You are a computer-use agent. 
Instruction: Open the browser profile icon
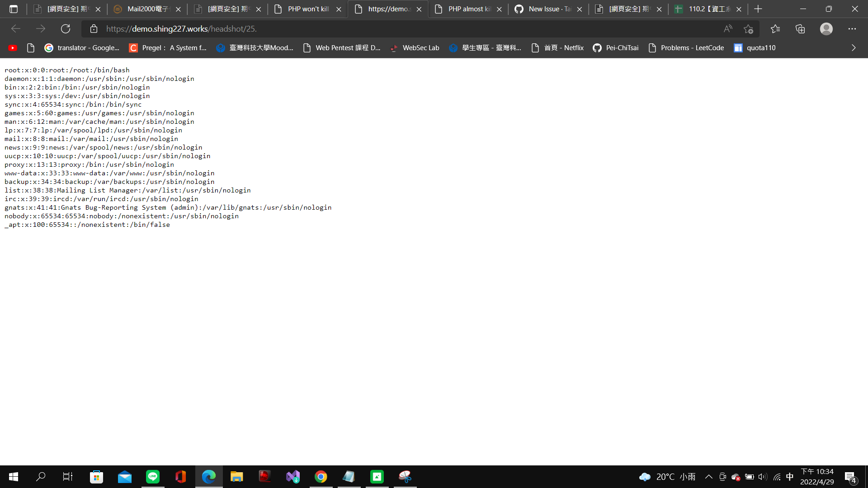tap(826, 28)
